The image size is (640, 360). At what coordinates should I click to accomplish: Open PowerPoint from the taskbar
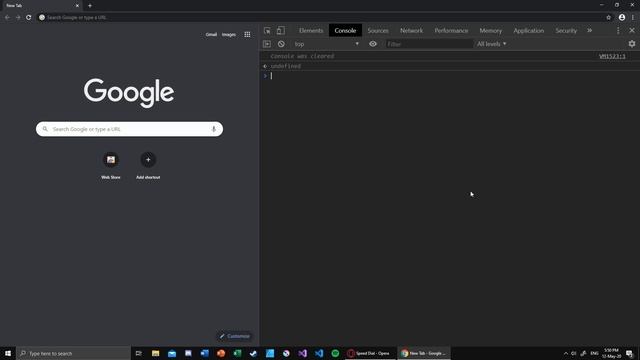pos(221,353)
